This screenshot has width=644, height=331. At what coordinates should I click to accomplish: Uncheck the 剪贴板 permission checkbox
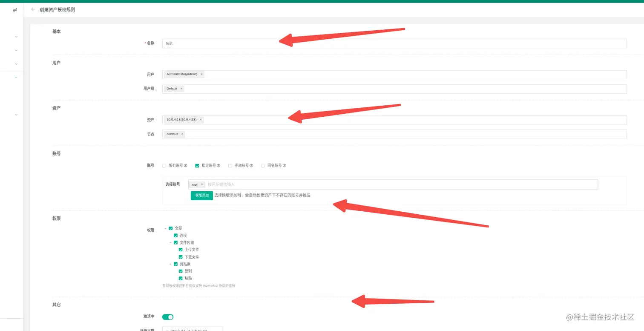[175, 264]
